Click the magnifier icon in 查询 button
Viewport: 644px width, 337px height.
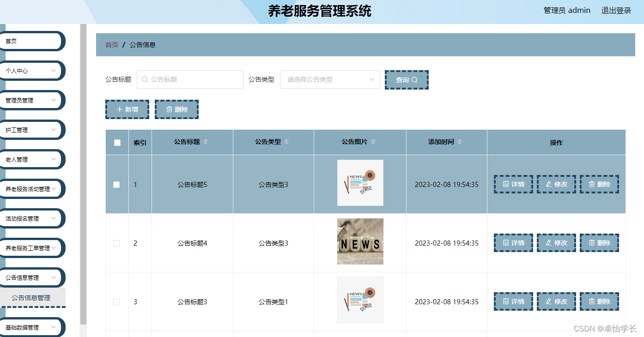pos(414,80)
